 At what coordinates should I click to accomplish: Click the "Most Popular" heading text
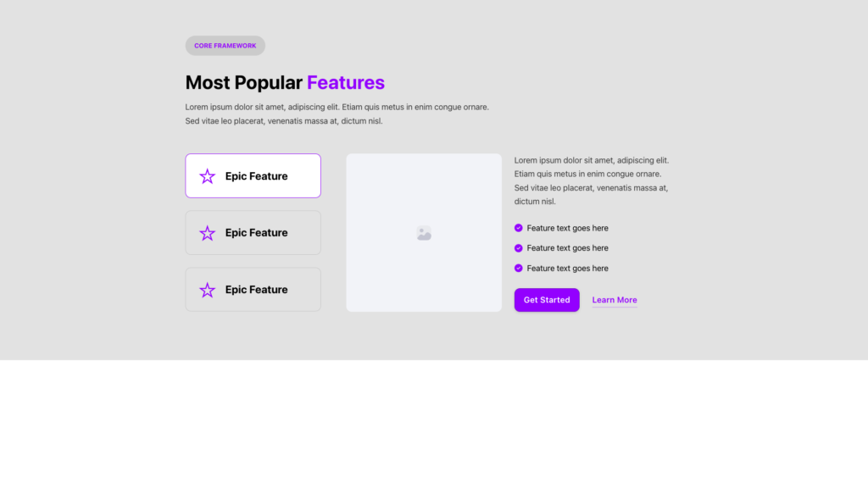coord(244,83)
